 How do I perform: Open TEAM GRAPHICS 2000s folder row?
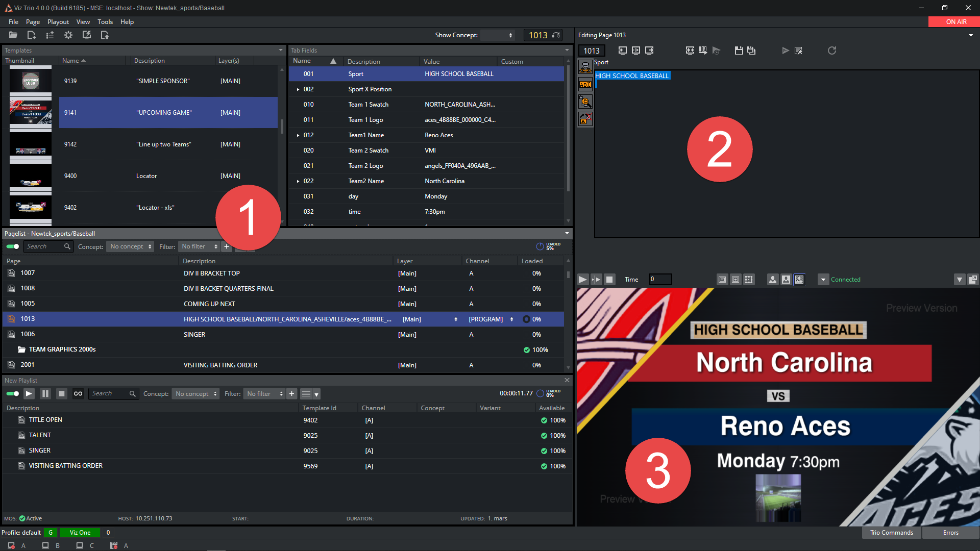(283, 350)
